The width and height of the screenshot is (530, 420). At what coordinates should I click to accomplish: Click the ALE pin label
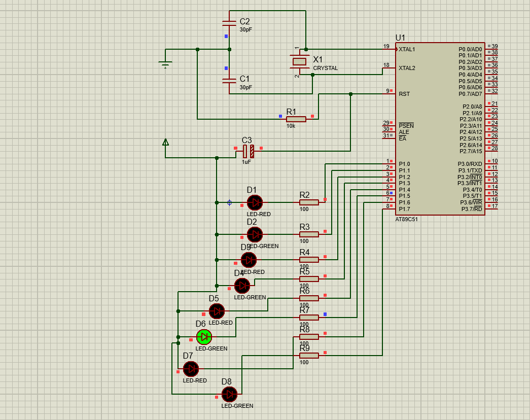click(x=404, y=132)
